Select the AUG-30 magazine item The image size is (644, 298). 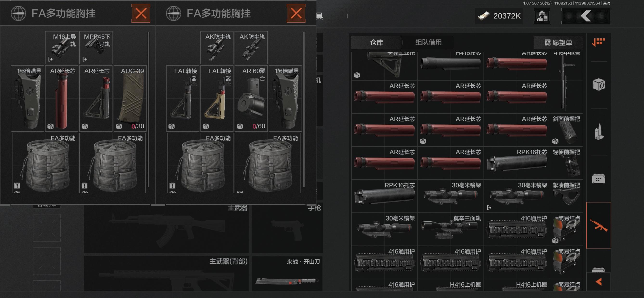click(130, 98)
